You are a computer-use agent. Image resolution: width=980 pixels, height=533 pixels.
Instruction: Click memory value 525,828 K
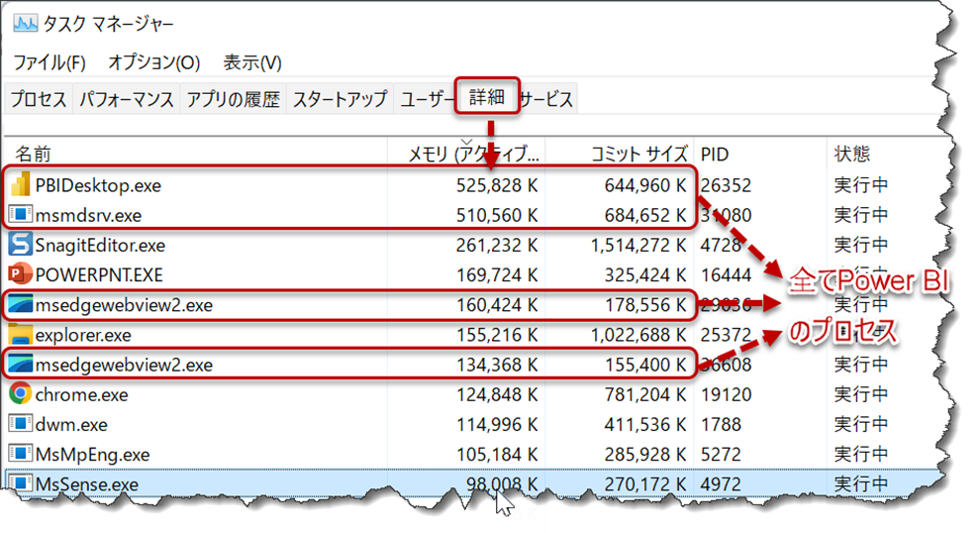coord(497,185)
